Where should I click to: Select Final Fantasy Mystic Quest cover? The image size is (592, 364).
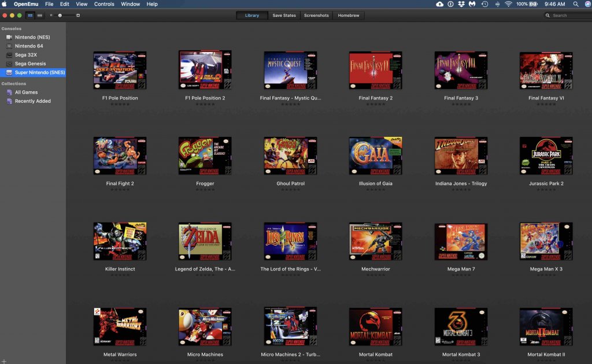[x=290, y=70]
